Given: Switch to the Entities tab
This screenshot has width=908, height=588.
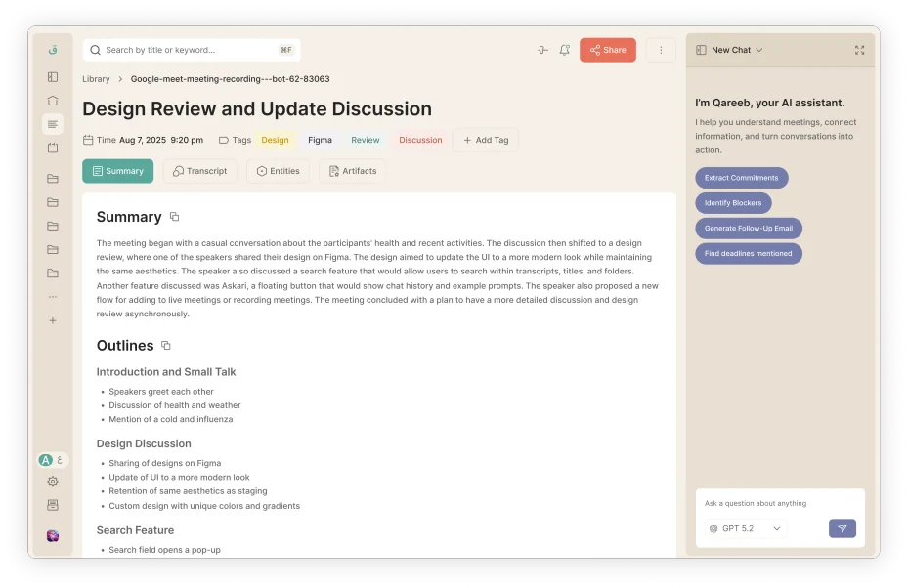Looking at the screenshot, I should point(278,171).
